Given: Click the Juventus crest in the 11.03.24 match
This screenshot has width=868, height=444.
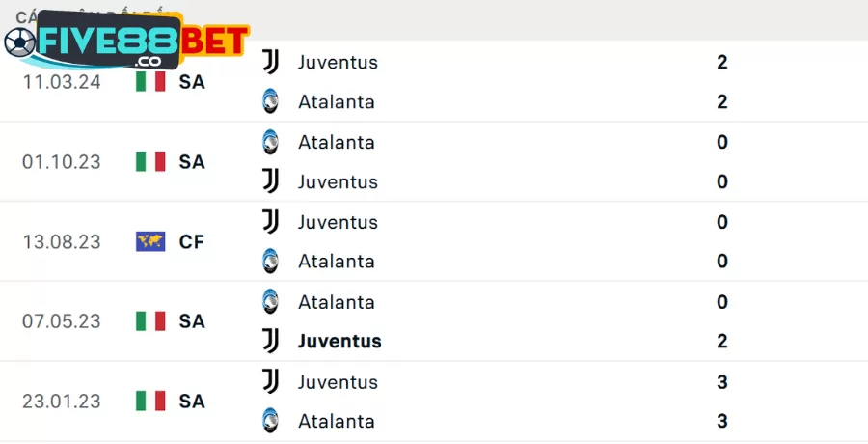Looking at the screenshot, I should [x=271, y=62].
